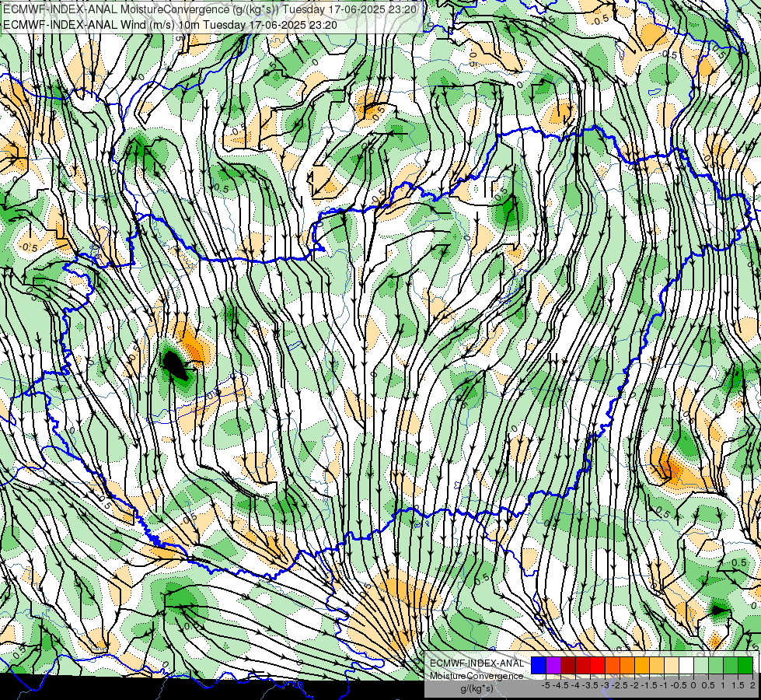The height and width of the screenshot is (700, 761).
Task: Select legend swatch between 0 and 0.5
Action: coord(701,666)
